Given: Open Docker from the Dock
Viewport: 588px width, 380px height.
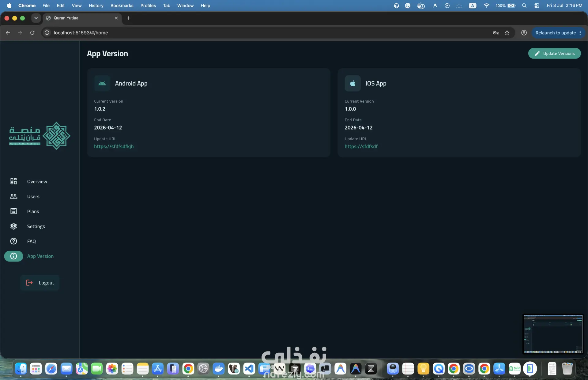Looking at the screenshot, I should tap(219, 369).
